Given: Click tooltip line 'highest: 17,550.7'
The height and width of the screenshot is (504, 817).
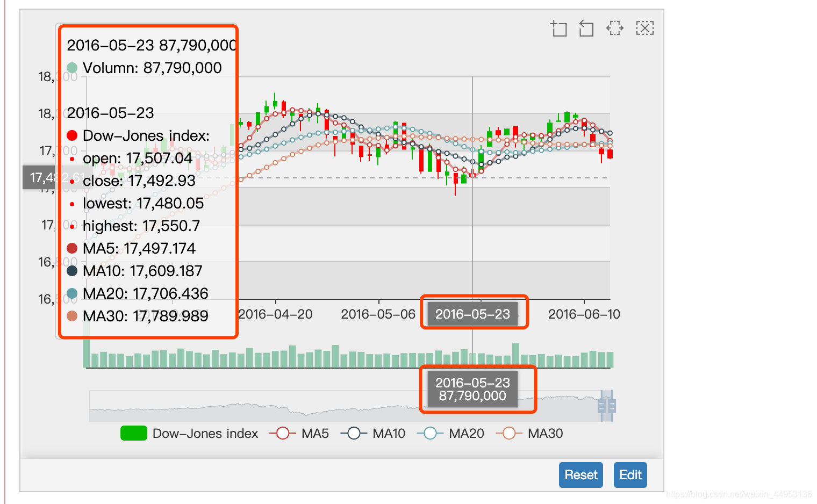Looking at the screenshot, I should (134, 226).
